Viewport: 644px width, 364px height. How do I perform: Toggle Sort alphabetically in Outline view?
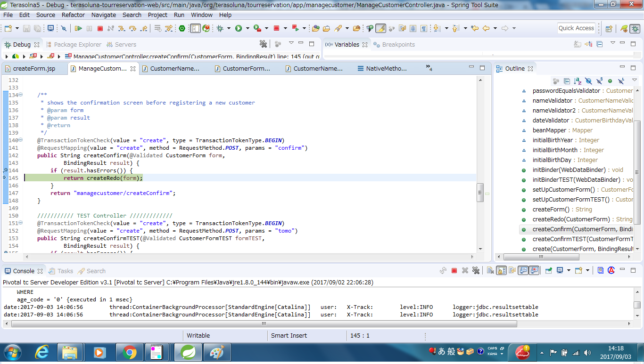pos(578,81)
